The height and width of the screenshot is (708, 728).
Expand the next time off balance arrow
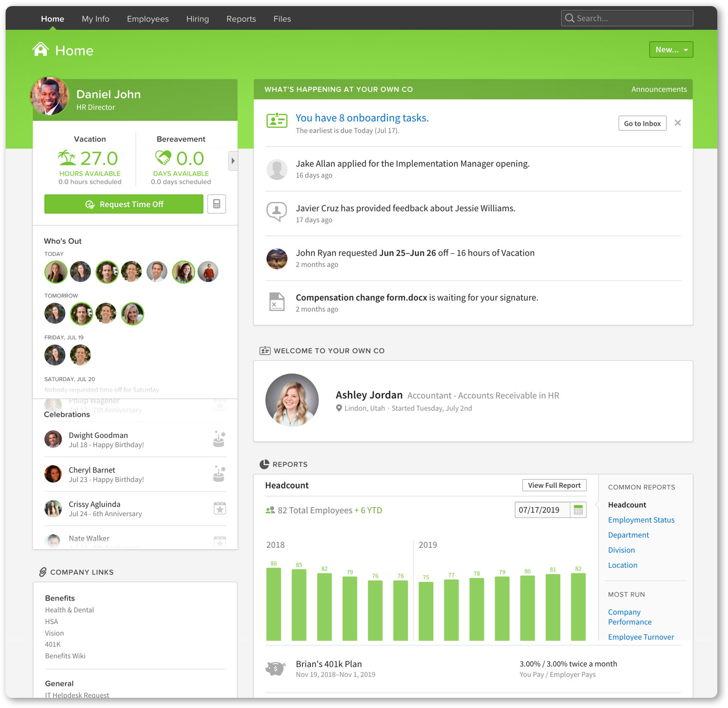tap(233, 161)
